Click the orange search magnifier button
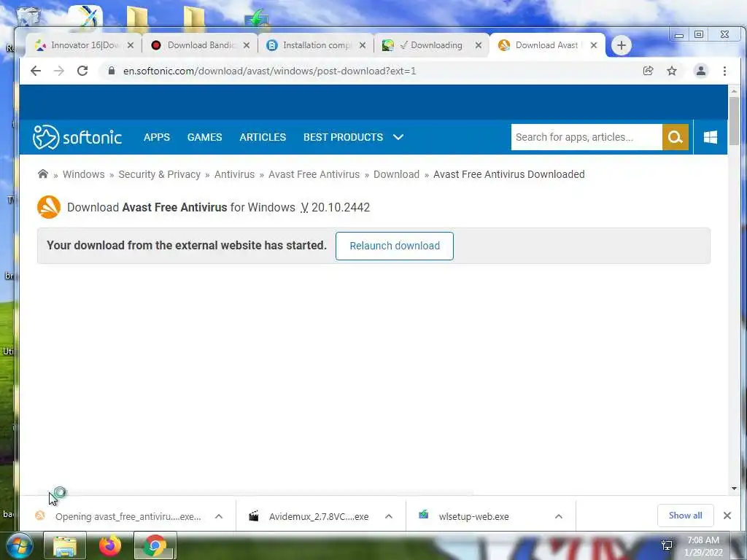Viewport: 747px width, 560px height. pos(675,137)
